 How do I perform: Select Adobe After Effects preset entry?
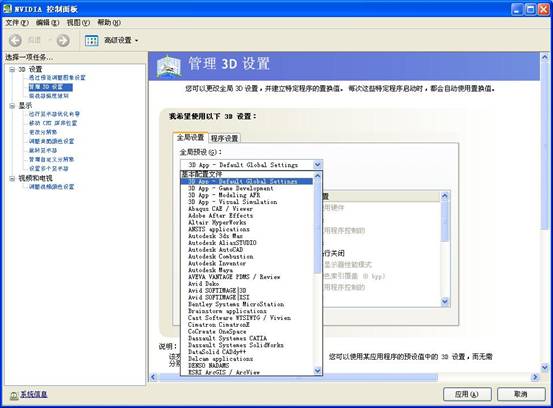(220, 215)
